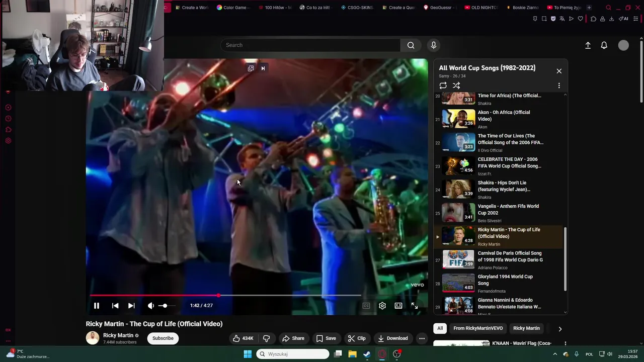
Task: Show hidden system tray icons chevron
Action: [555, 354]
